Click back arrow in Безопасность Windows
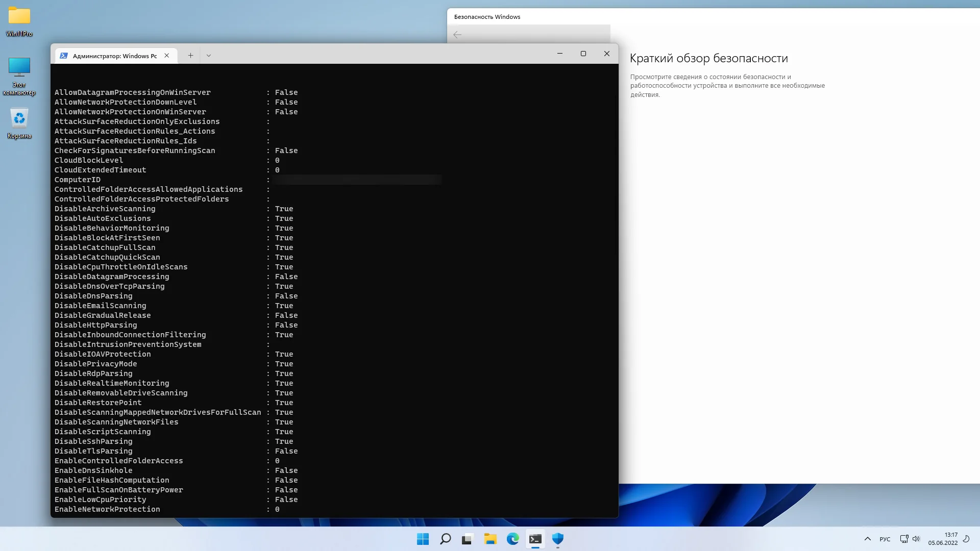This screenshot has height=551, width=980. click(x=457, y=35)
